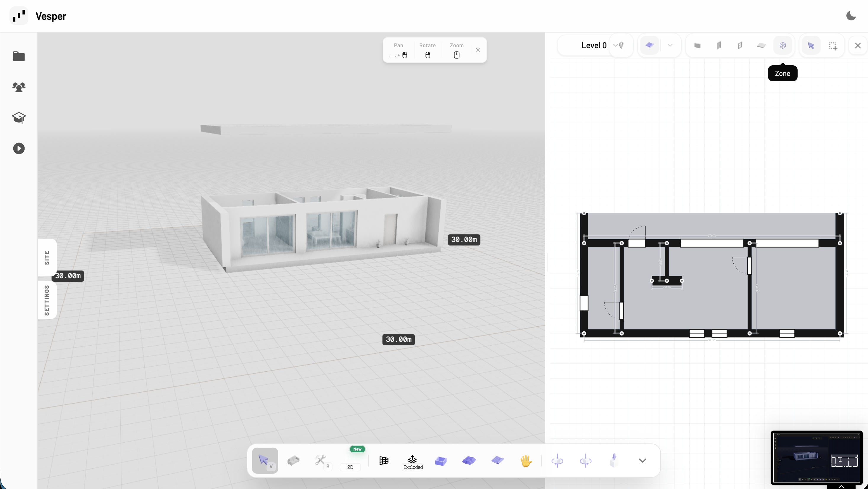Select the window tool icon
Screen dimensions: 868x489
(740, 46)
